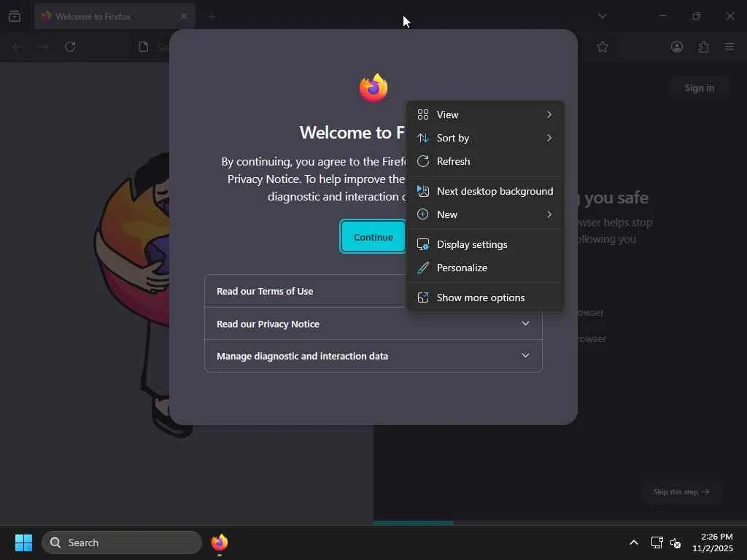The height and width of the screenshot is (560, 747).
Task: Open the Firefox hamburger application menu
Action: click(x=729, y=47)
